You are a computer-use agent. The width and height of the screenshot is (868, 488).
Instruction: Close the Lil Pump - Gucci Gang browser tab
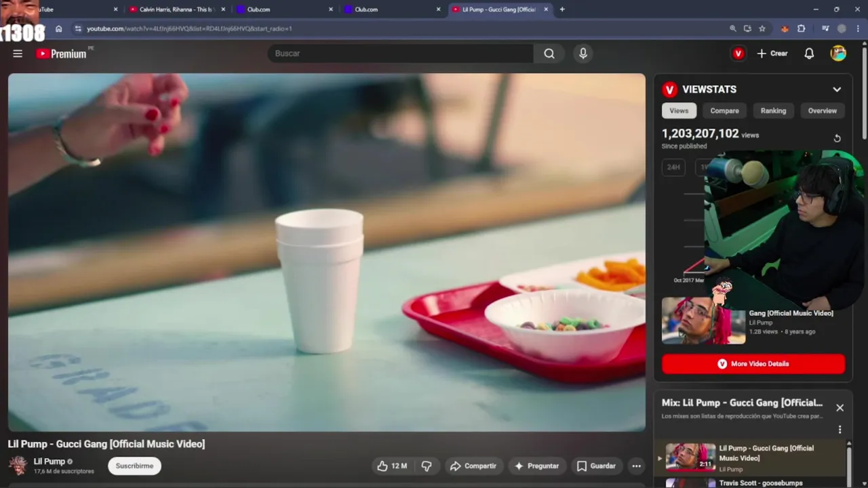click(546, 9)
